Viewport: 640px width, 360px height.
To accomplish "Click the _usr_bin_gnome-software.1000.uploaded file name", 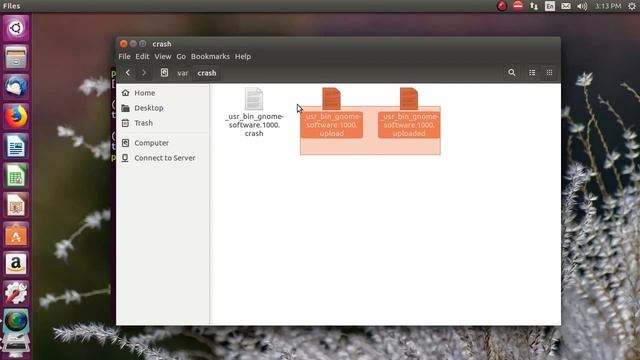I will click(x=409, y=125).
